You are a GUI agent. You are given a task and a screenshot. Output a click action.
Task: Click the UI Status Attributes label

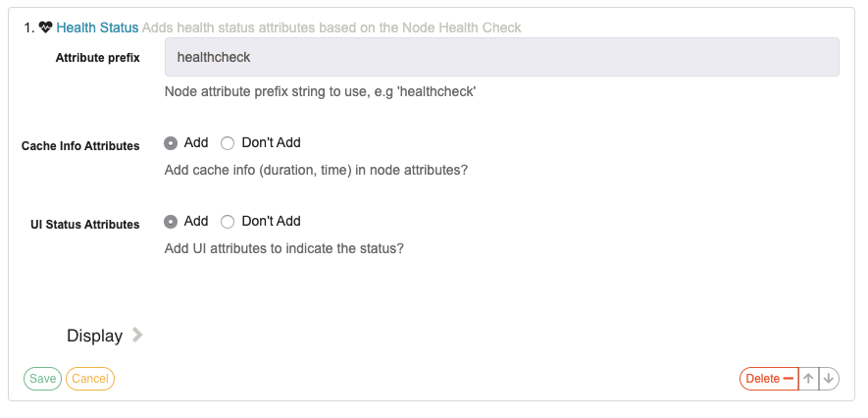coord(84,225)
